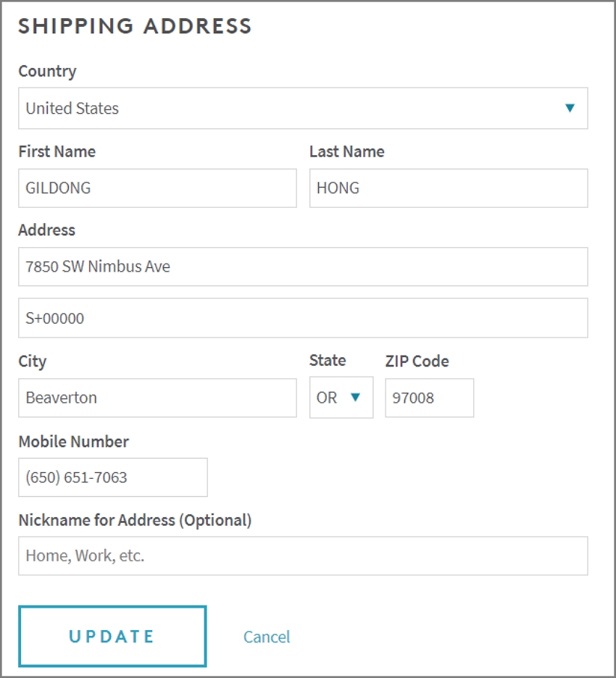This screenshot has height=678, width=616.
Task: Click the second address line S+00000
Action: 303,318
